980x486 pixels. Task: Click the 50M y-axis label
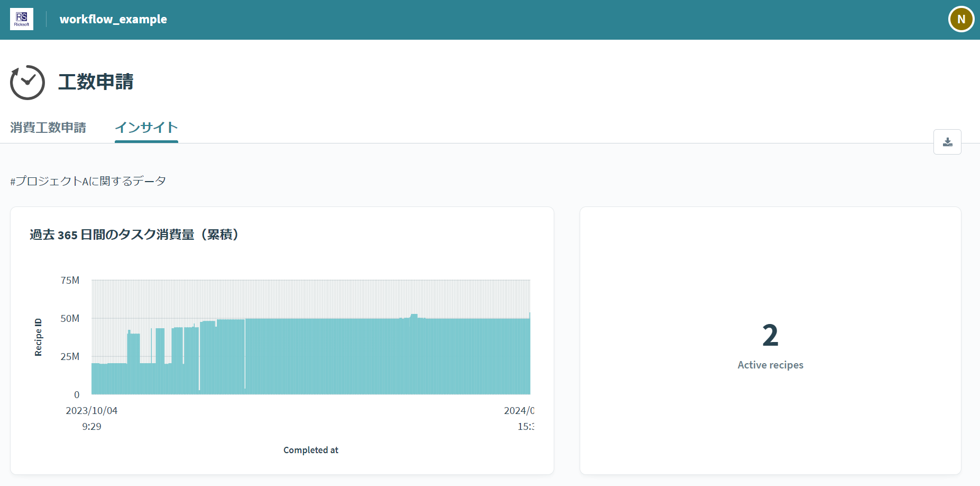coord(70,318)
